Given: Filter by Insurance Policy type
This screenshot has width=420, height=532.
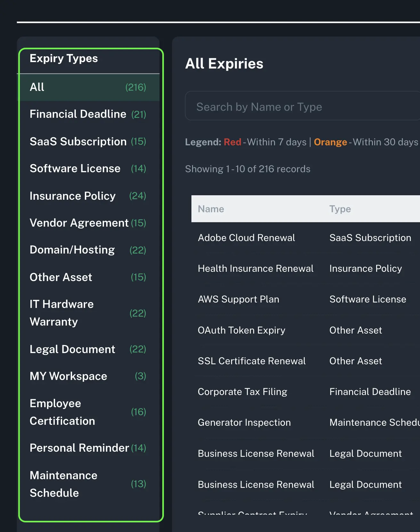Looking at the screenshot, I should [88, 196].
